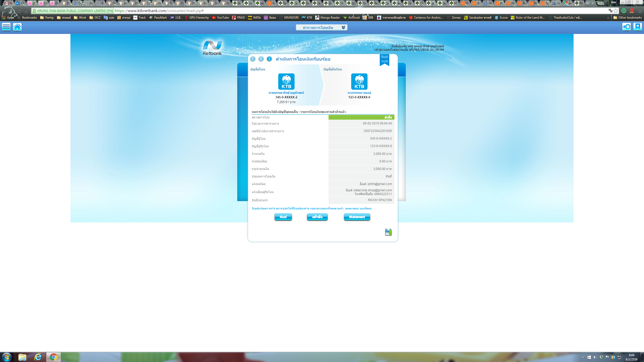The height and width of the screenshot is (362, 644).
Task: Click the Statement button
Action: tap(357, 217)
